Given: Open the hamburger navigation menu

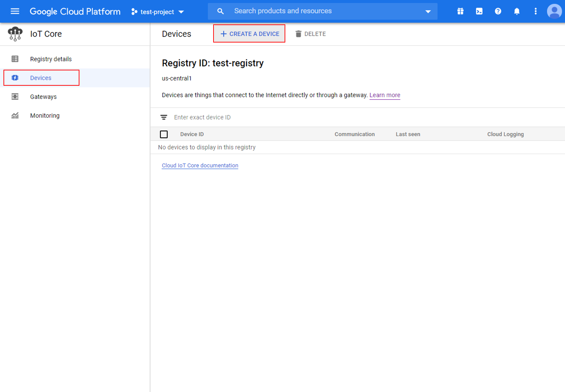Looking at the screenshot, I should (x=15, y=11).
